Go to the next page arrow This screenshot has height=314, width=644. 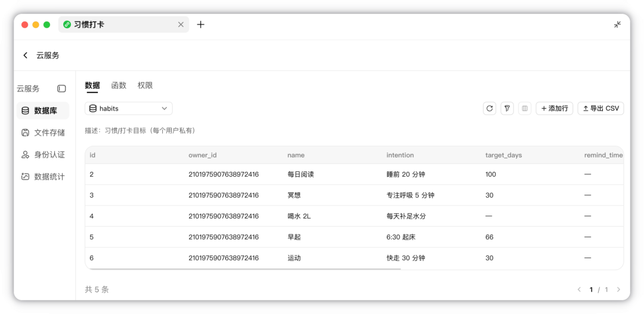tap(618, 290)
